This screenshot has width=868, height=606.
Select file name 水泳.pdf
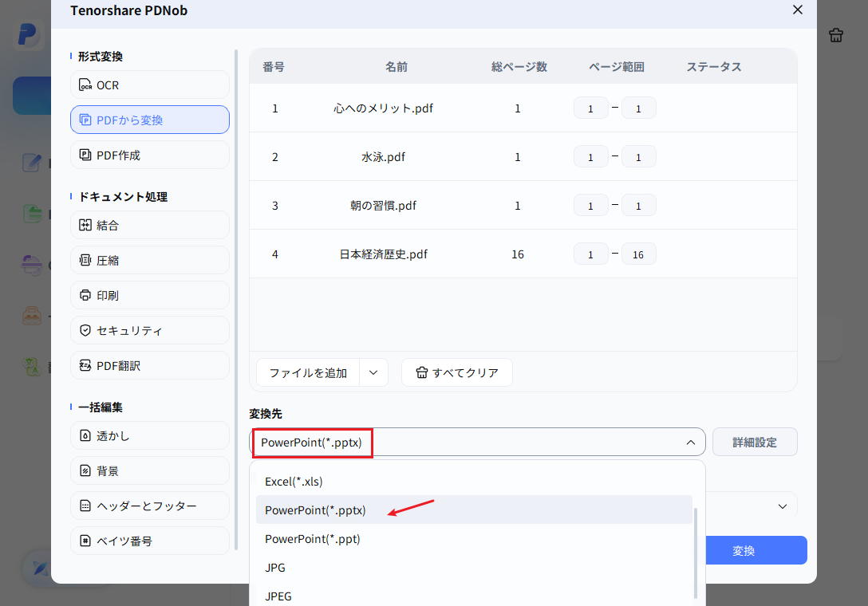[383, 156]
